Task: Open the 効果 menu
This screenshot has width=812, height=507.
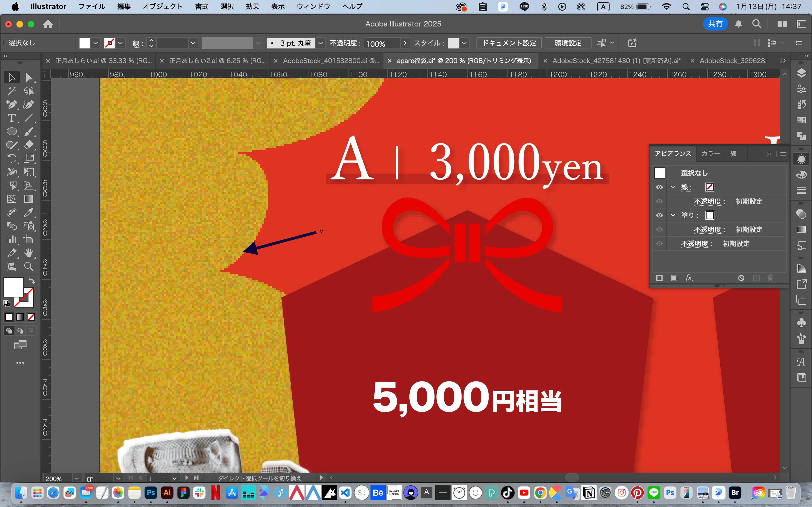Action: tap(252, 6)
